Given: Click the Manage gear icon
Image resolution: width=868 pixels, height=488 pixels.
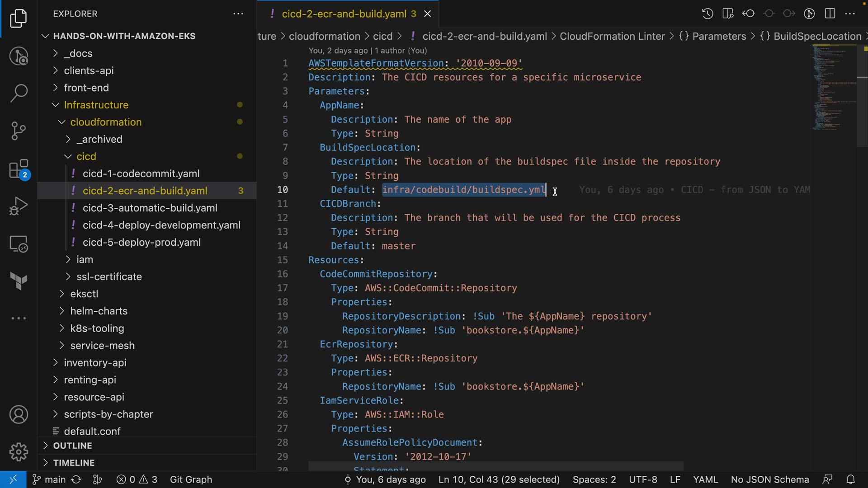Looking at the screenshot, I should pos(19,452).
